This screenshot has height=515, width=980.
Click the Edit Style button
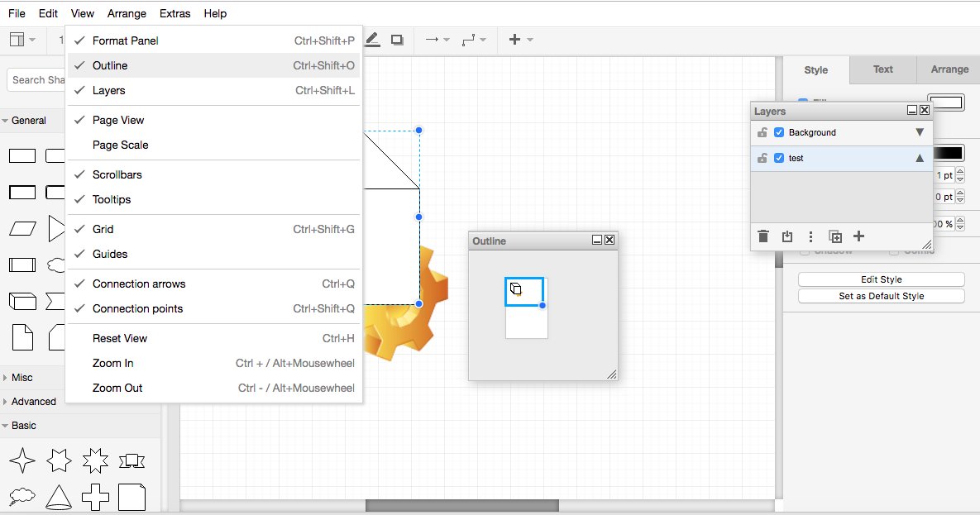882,279
